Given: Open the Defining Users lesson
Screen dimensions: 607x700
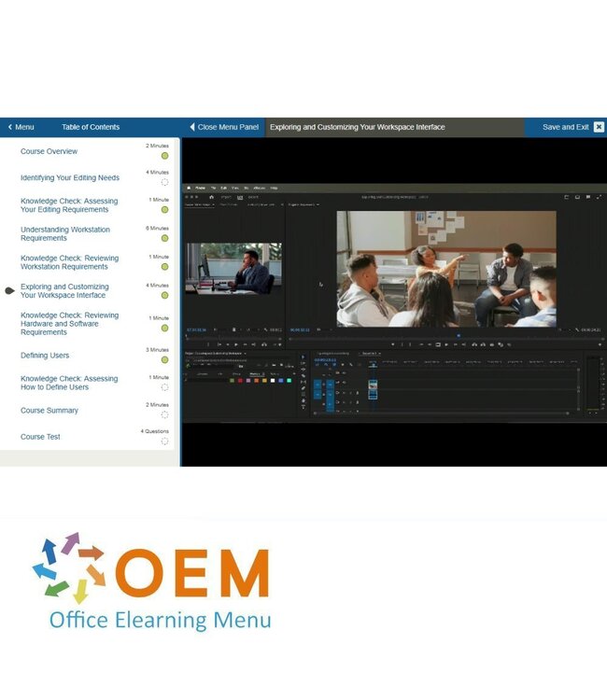Looking at the screenshot, I should 45,356.
